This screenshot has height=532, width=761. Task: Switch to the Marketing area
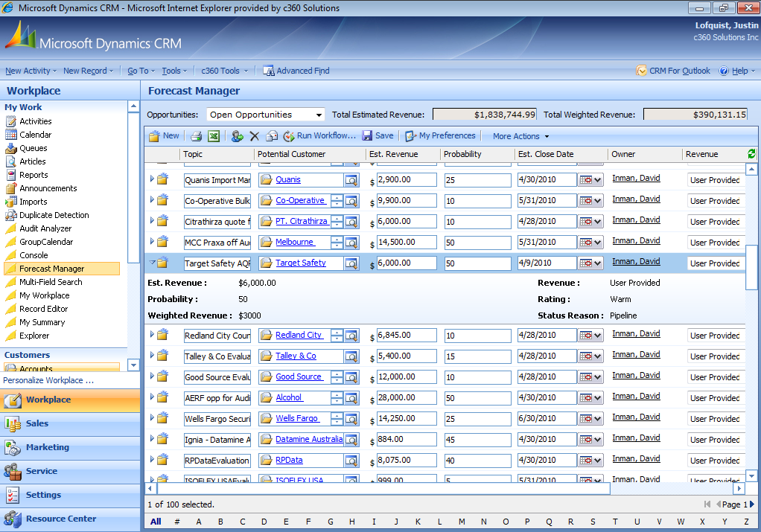[70, 447]
